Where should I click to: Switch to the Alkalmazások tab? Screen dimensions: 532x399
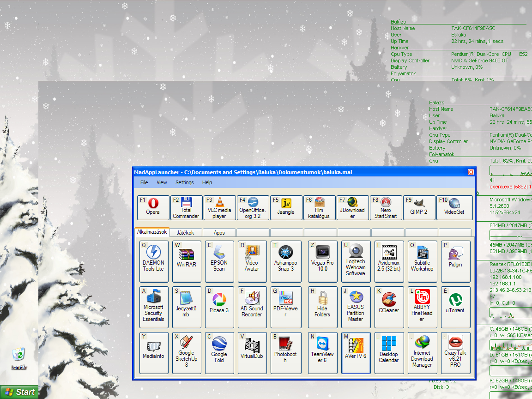[152, 232]
